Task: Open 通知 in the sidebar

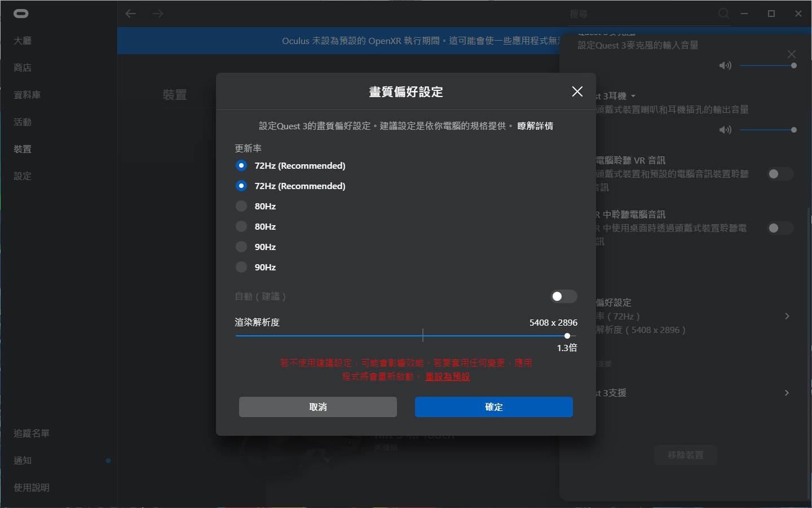Action: (23, 461)
